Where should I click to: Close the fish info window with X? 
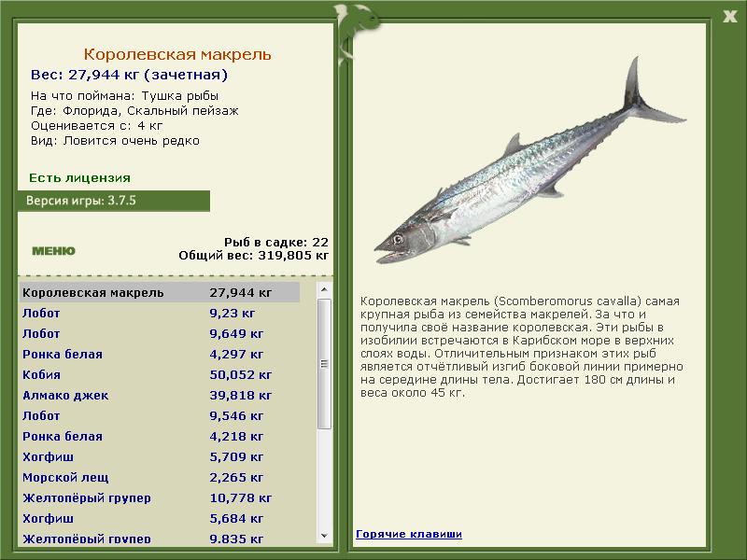(729, 17)
